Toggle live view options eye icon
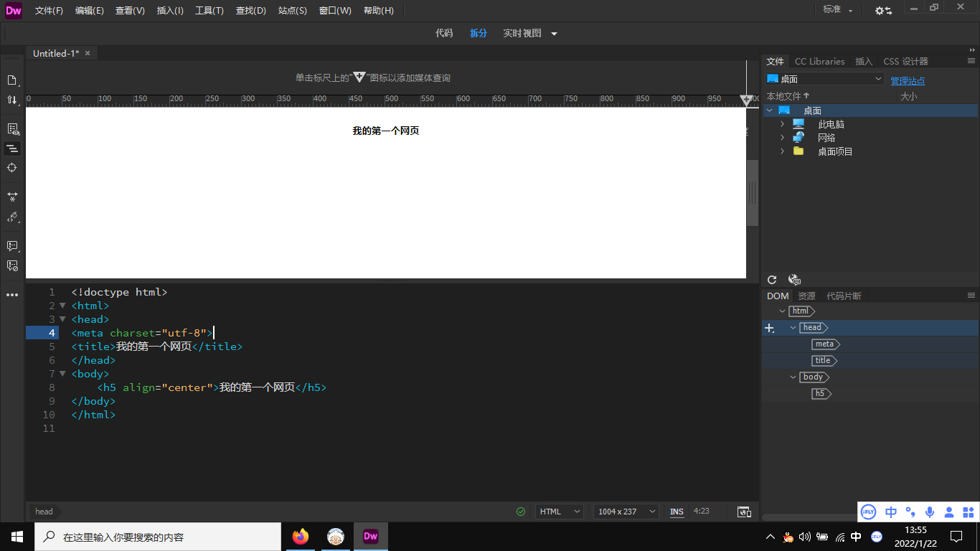 pos(12,129)
